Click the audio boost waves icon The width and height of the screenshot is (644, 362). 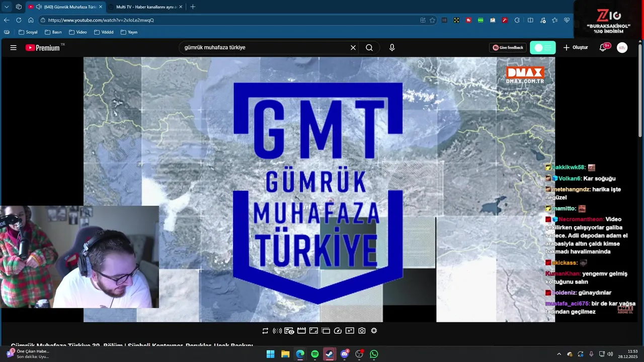coord(277,331)
